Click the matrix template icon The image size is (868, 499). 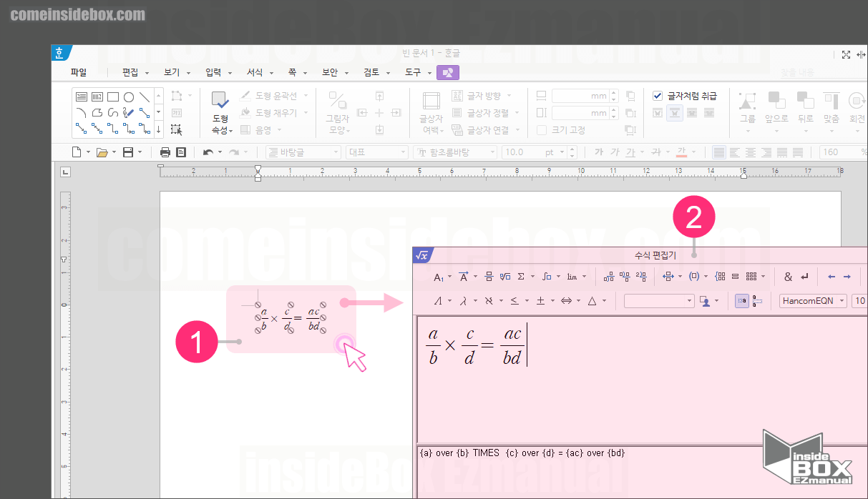pyautogui.click(x=751, y=277)
